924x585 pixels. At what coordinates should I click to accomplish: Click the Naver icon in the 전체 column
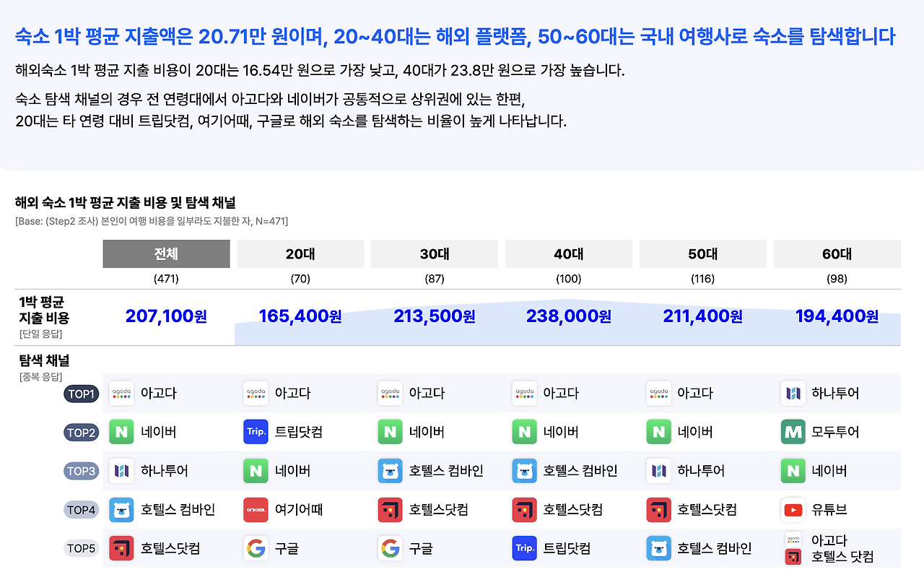tap(121, 431)
